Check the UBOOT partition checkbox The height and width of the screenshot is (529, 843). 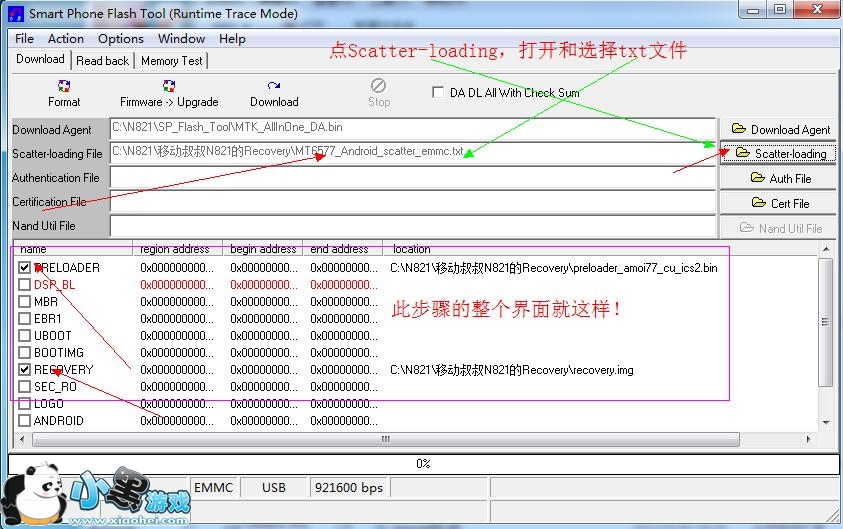coord(24,335)
